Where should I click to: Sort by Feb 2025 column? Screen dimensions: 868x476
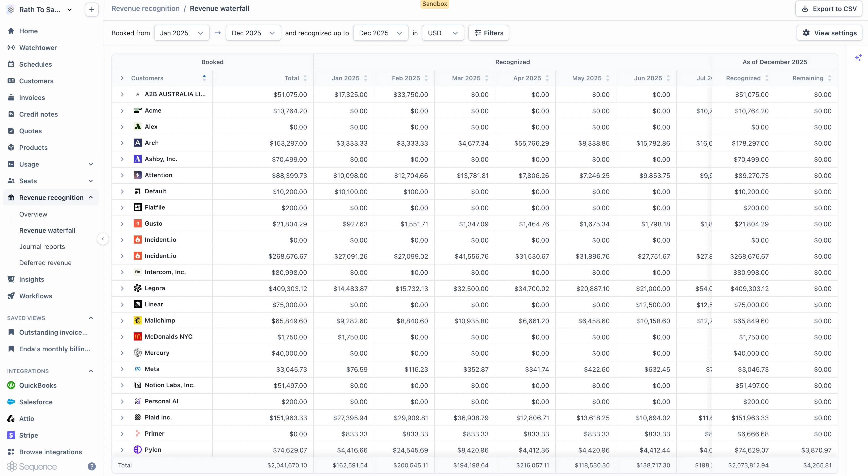(x=426, y=78)
